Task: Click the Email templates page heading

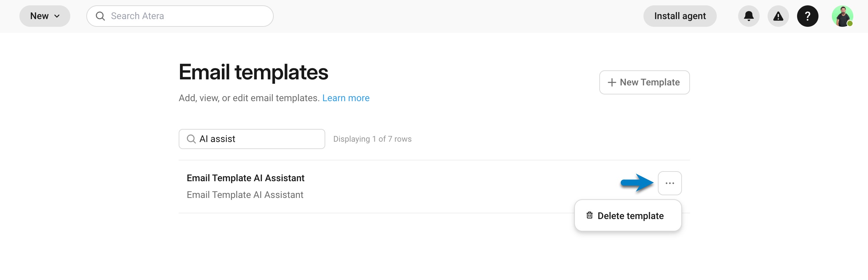Action: click(x=253, y=72)
